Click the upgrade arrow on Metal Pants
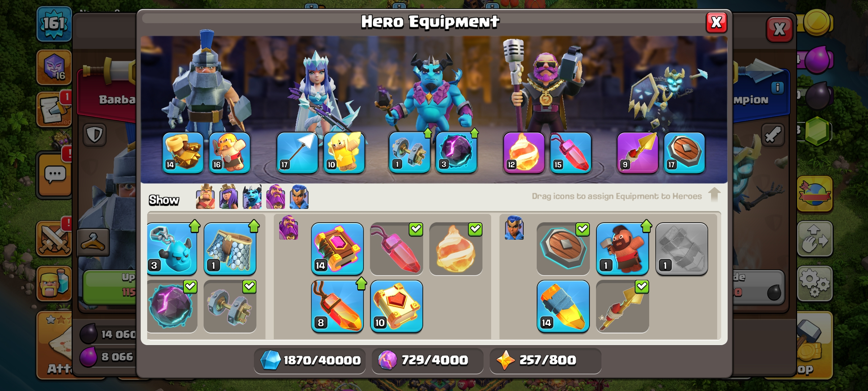The height and width of the screenshot is (391, 868). [254, 226]
